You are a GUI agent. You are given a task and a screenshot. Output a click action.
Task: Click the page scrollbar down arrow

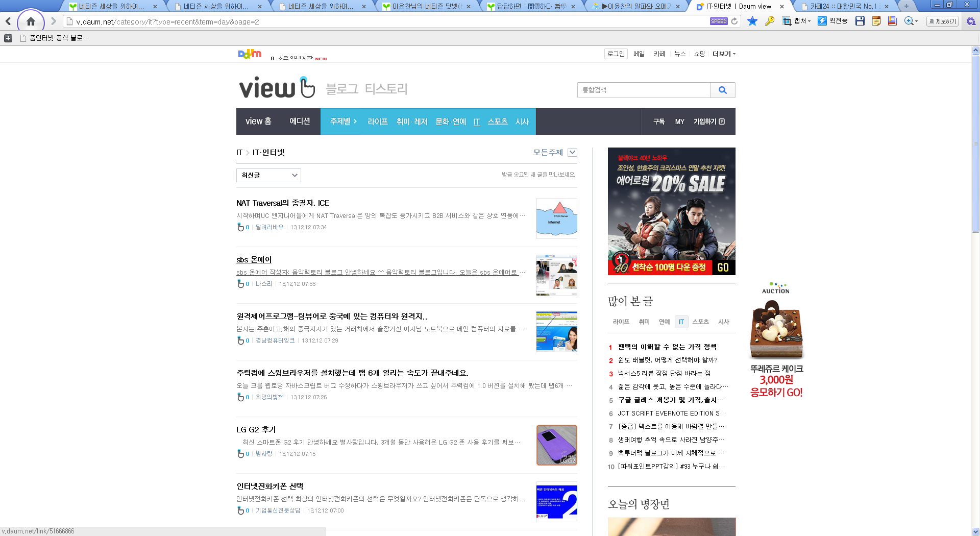(x=975, y=531)
